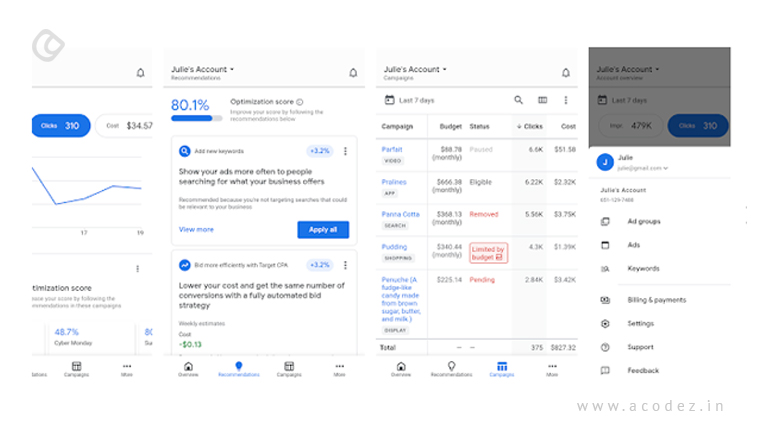This screenshot has height=442, width=766.
Task: Open columns icon in Campaigns toolbar
Action: click(542, 100)
